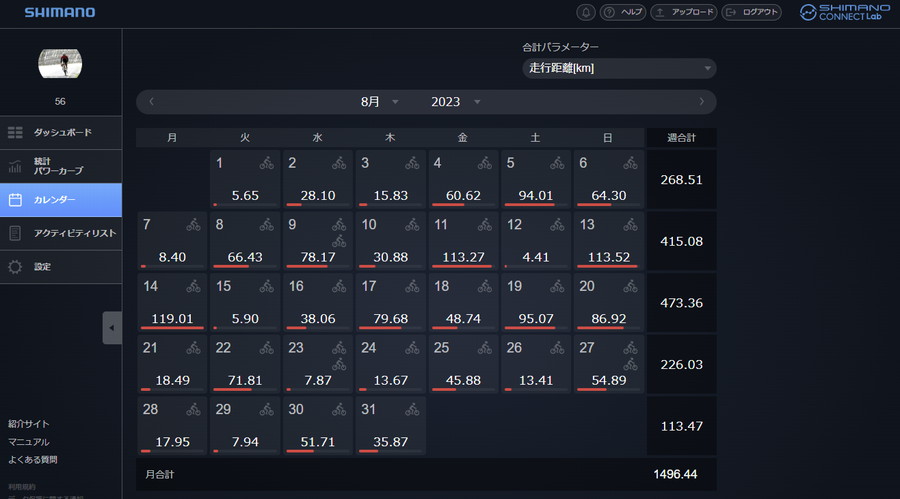
Task: Click the notification bell icon
Action: click(586, 12)
